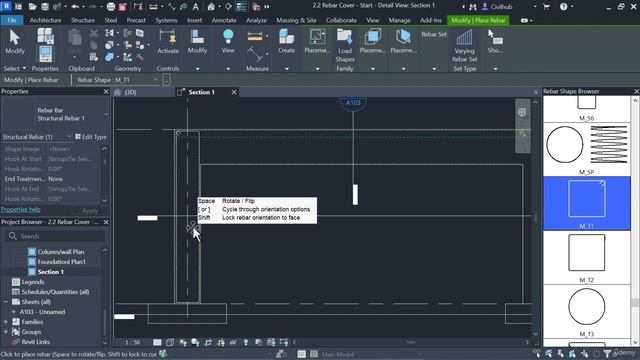Open the Rebar Bar type selector dropdown

[x=106, y=114]
